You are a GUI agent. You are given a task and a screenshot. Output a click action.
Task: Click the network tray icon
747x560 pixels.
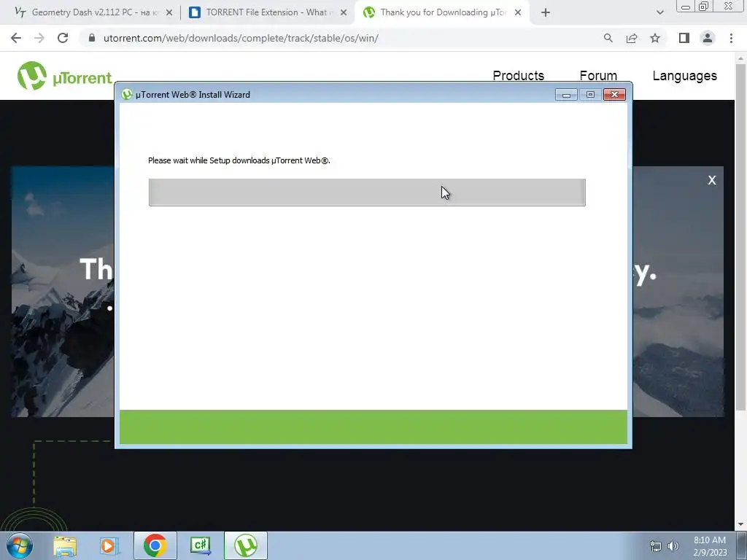(x=656, y=546)
